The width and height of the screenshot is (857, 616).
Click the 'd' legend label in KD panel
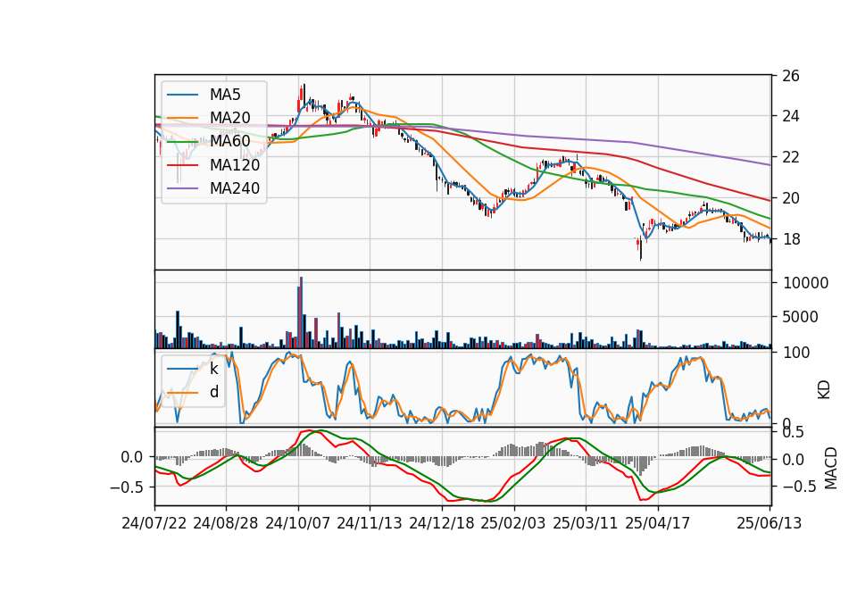coord(214,392)
